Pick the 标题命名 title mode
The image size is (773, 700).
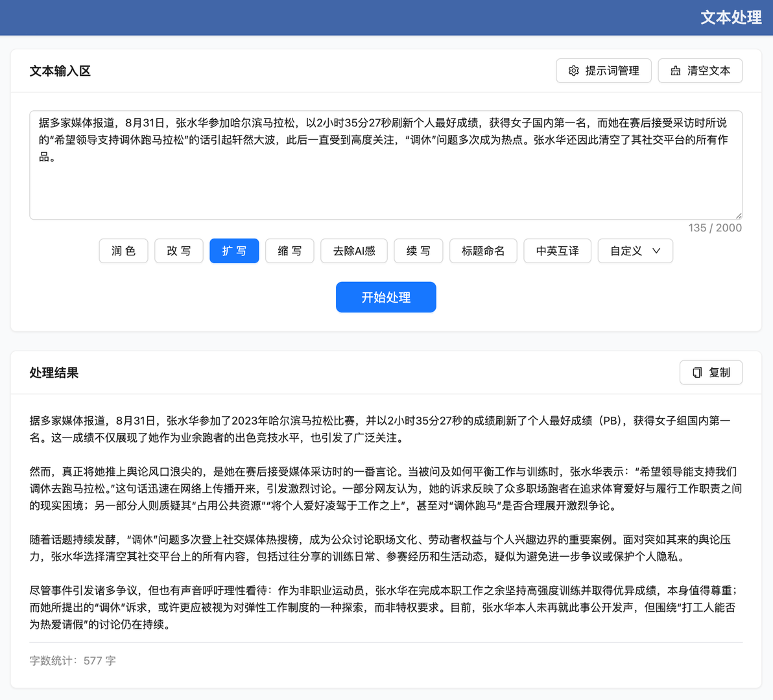pos(483,251)
